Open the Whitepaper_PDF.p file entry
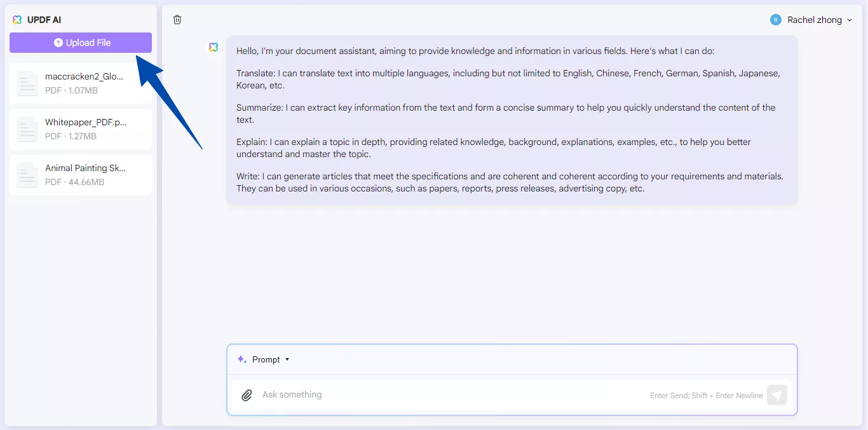This screenshot has height=430, width=868. 80,129
